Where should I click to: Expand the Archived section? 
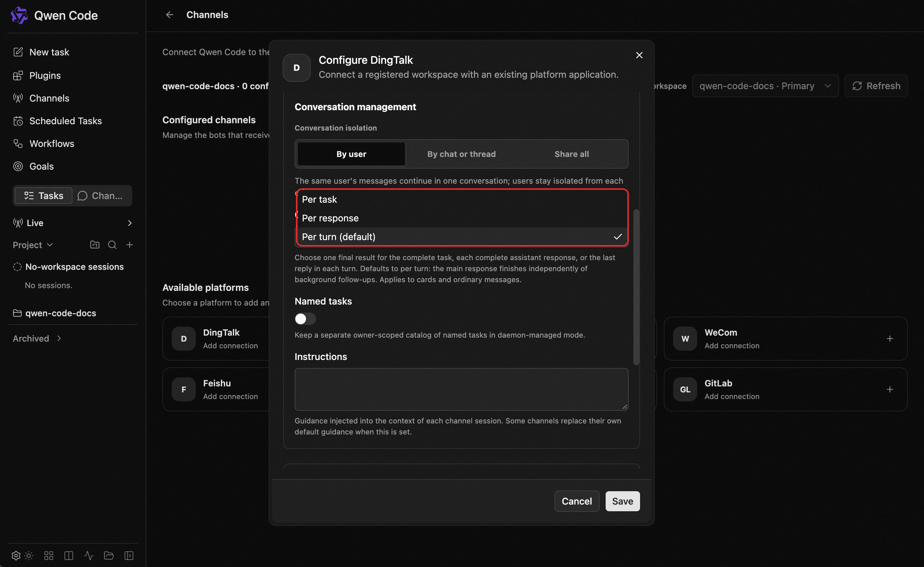click(37, 339)
